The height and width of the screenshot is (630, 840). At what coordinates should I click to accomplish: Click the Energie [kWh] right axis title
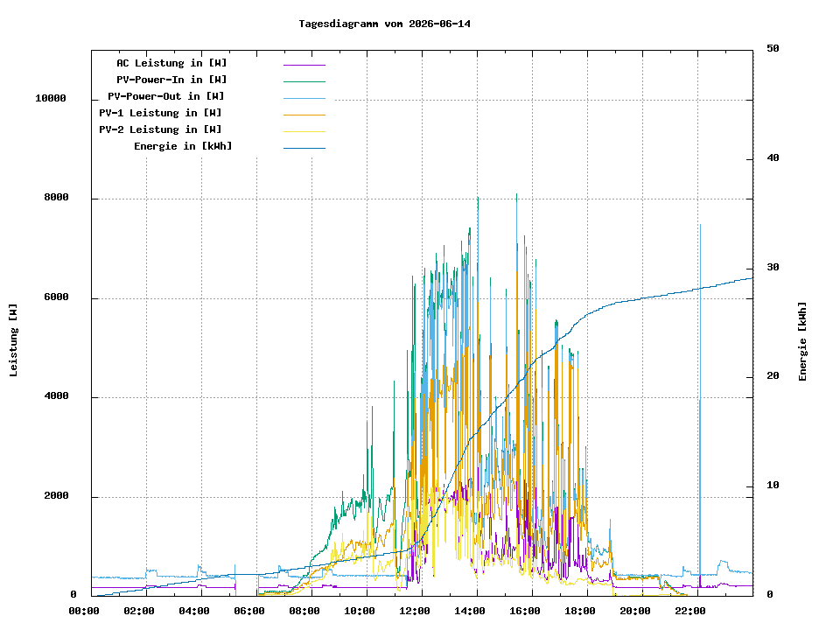tap(802, 341)
